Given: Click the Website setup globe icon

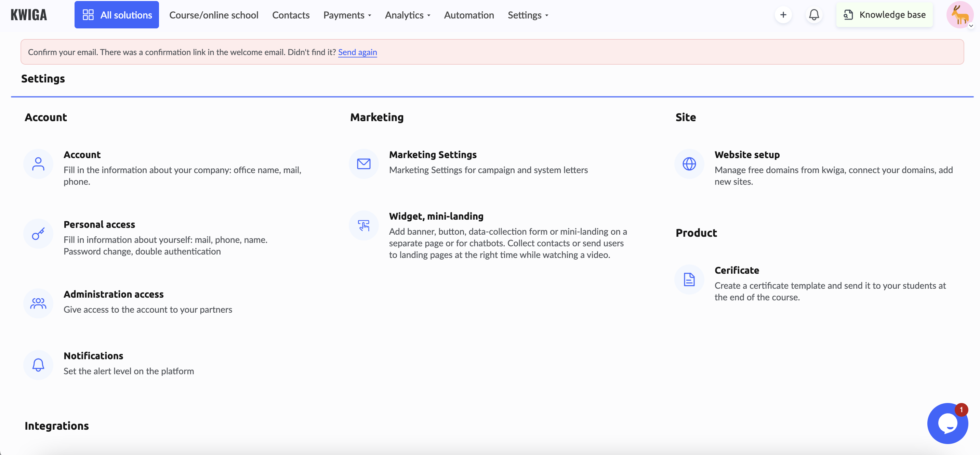Looking at the screenshot, I should (689, 163).
